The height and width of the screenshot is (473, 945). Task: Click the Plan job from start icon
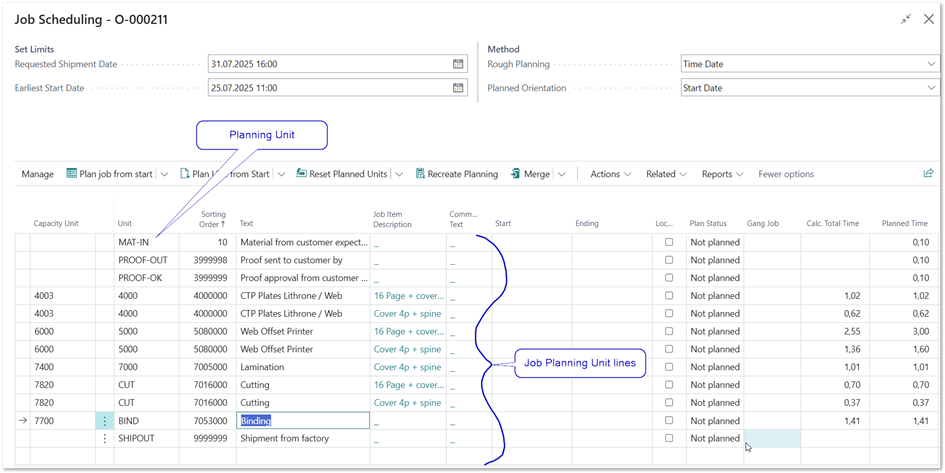(72, 174)
